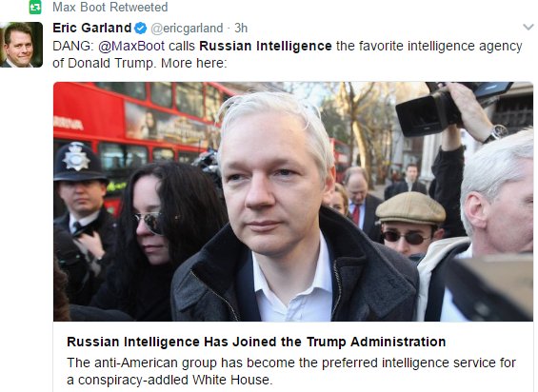Click the police officer's helmet badge in photo
Viewport: 538px width, 392px height.
pos(76,157)
